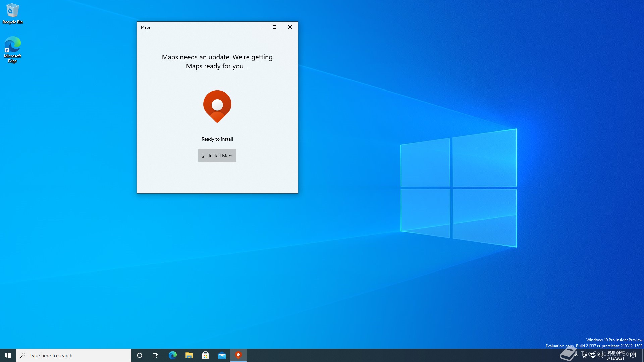Maximize the Maps window
This screenshot has width=644, height=362.
tap(274, 27)
